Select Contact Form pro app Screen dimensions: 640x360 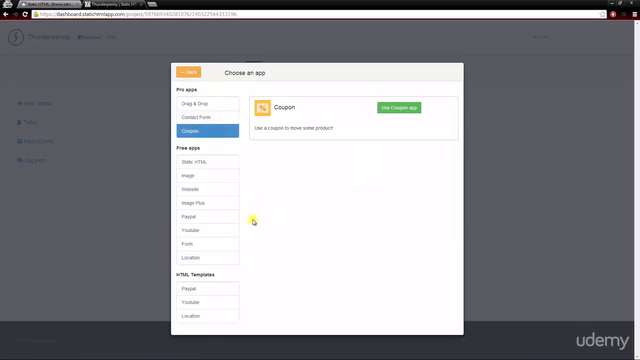(x=208, y=117)
